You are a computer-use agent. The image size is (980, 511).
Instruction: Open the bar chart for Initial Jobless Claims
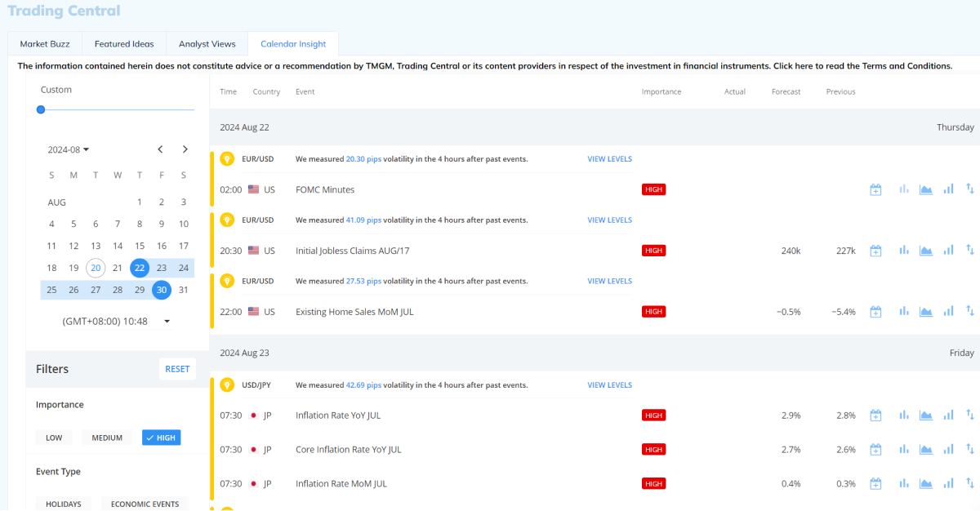tap(903, 250)
